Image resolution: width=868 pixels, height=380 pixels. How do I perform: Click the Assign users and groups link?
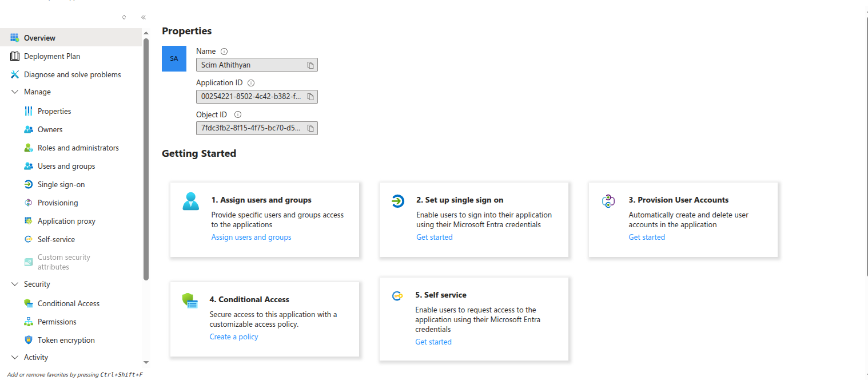tap(251, 237)
